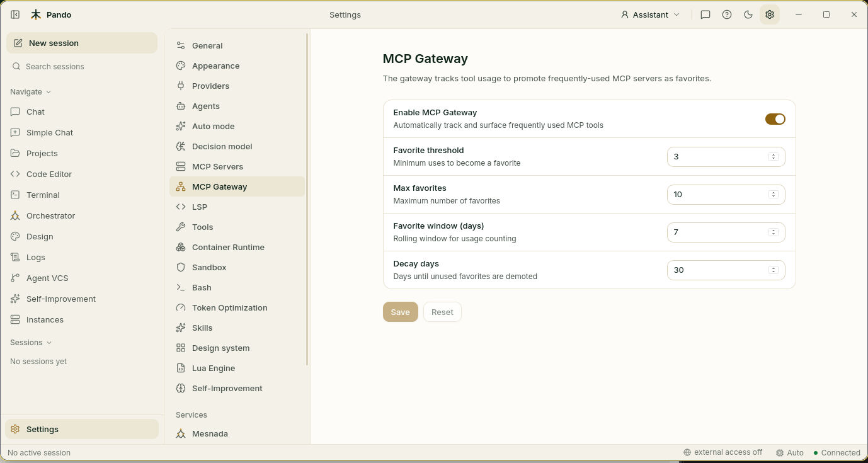The image size is (868, 463).
Task: Open the chat bubble icon in title bar
Action: [x=705, y=14]
